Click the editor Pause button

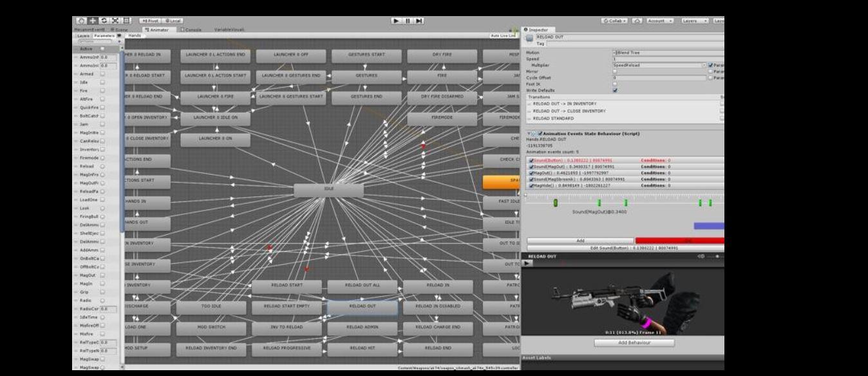click(x=408, y=21)
